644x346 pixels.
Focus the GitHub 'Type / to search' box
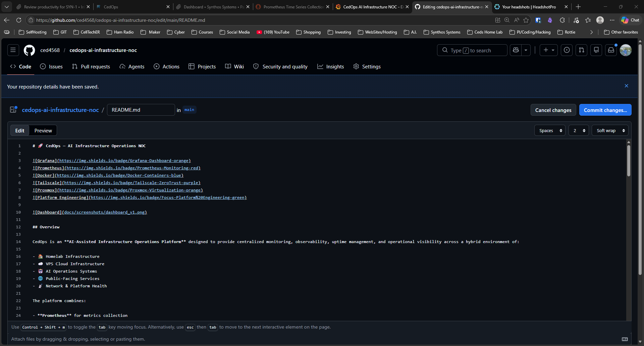point(472,50)
